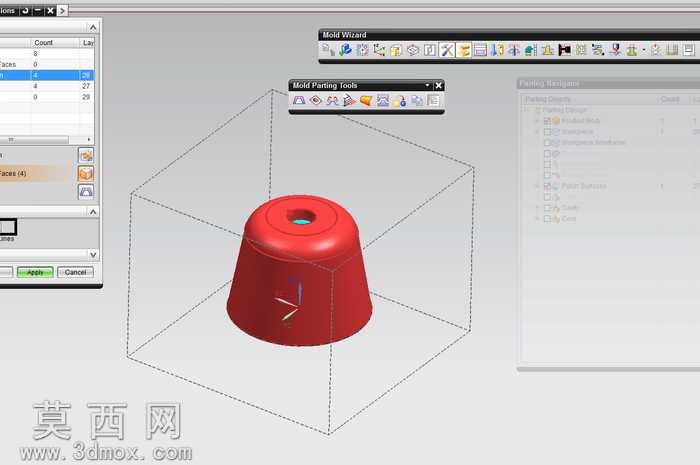Image resolution: width=700 pixels, height=465 pixels.
Task: Open Check Regions in Mold Parting Tools
Action: 299,100
